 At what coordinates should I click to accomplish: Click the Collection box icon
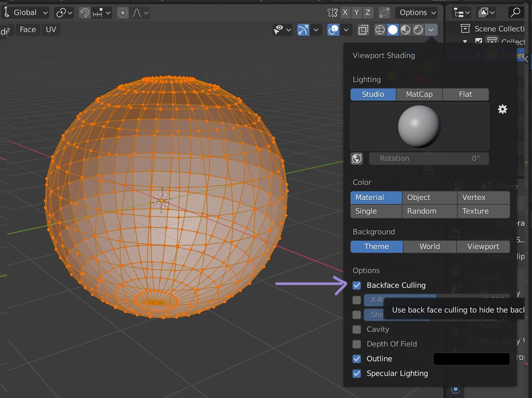pyautogui.click(x=492, y=42)
